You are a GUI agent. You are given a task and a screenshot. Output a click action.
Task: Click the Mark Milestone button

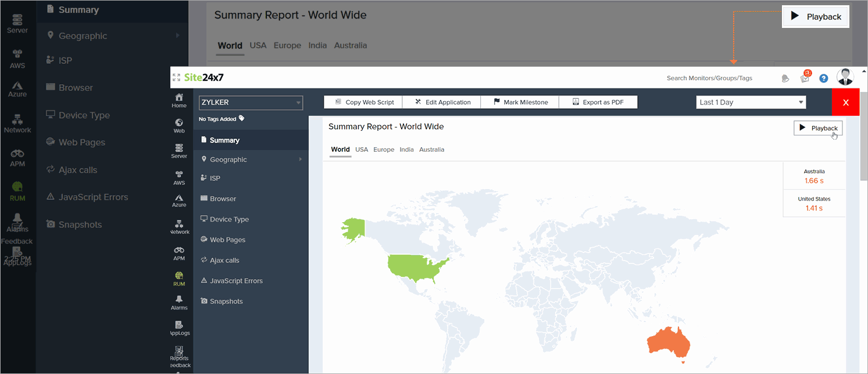(520, 102)
